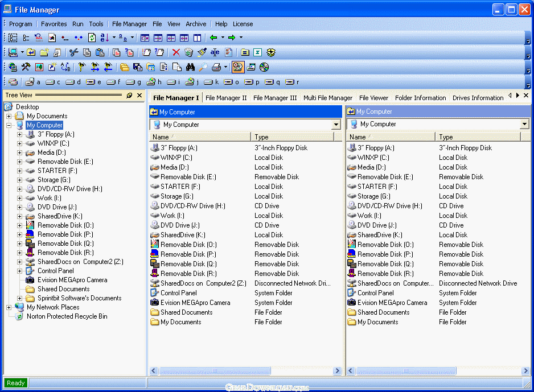The image size is (534, 392).
Task: Open the Tools menu
Action: coord(96,24)
